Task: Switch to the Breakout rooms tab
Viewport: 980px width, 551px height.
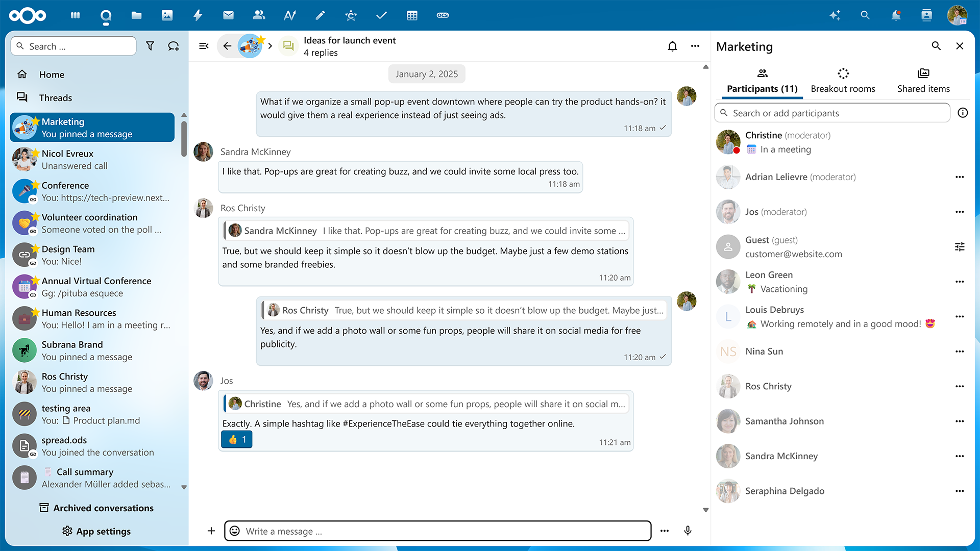Action: point(843,81)
